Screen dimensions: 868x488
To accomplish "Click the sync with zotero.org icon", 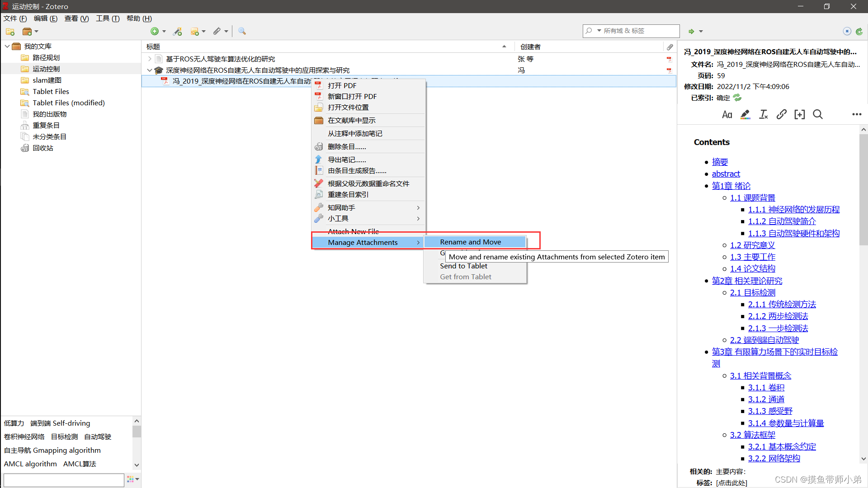I will click(x=859, y=31).
